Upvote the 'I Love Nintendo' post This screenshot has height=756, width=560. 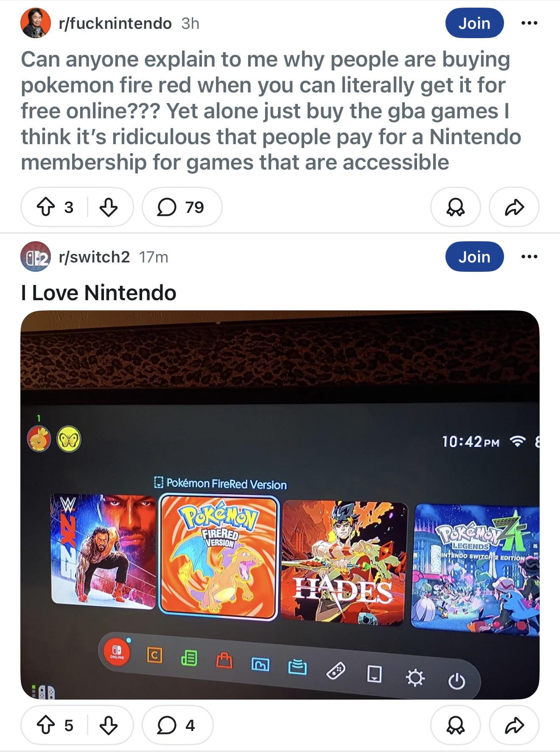[46, 725]
